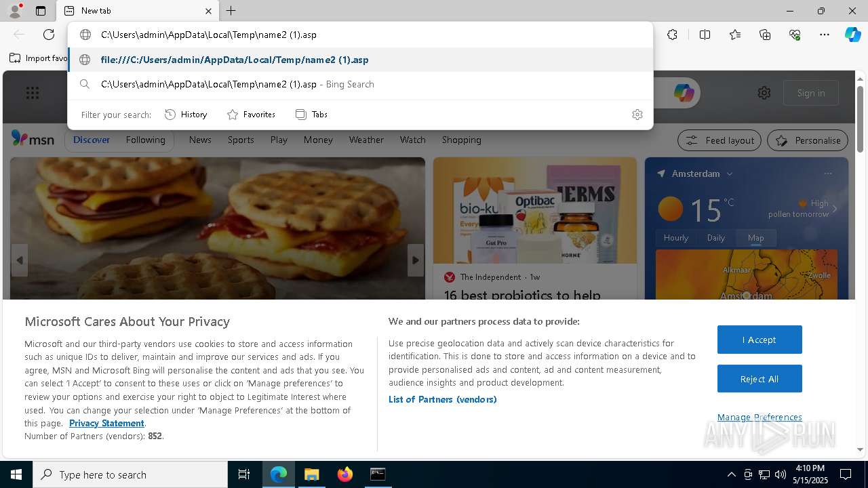Launch Copilot from toolbar
The width and height of the screenshot is (868, 488).
852,35
